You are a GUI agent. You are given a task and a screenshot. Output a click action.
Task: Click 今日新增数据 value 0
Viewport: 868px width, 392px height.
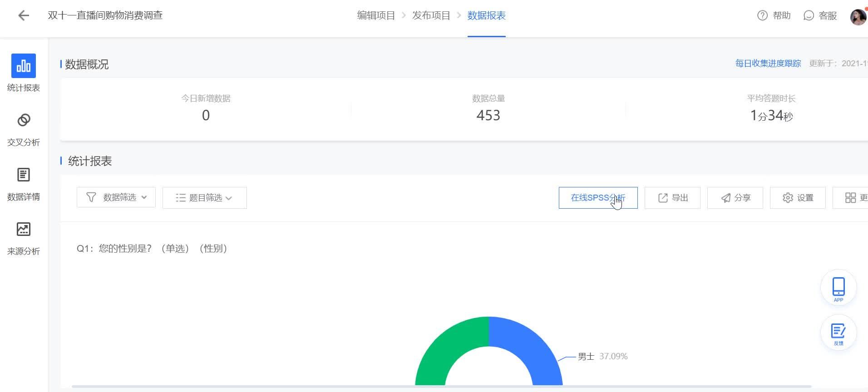206,115
